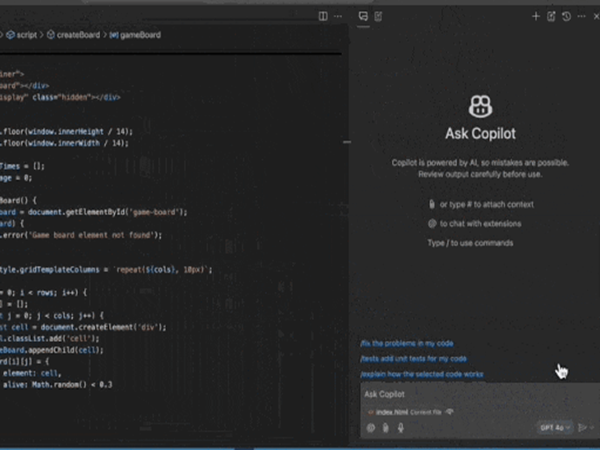
Task: Start a new chat with plus icon
Action: [x=536, y=16]
